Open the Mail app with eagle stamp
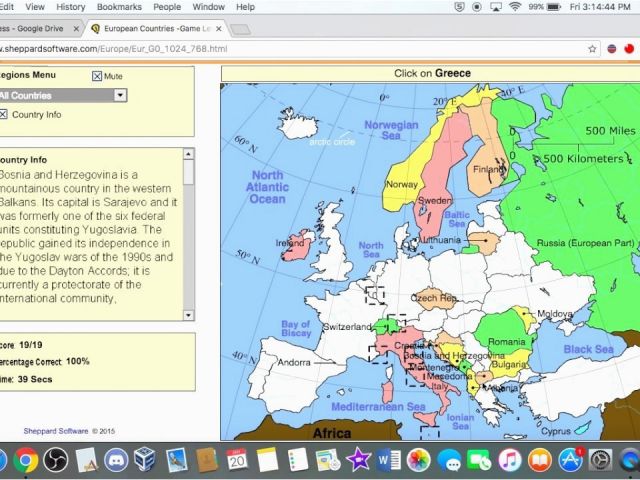 [x=176, y=460]
